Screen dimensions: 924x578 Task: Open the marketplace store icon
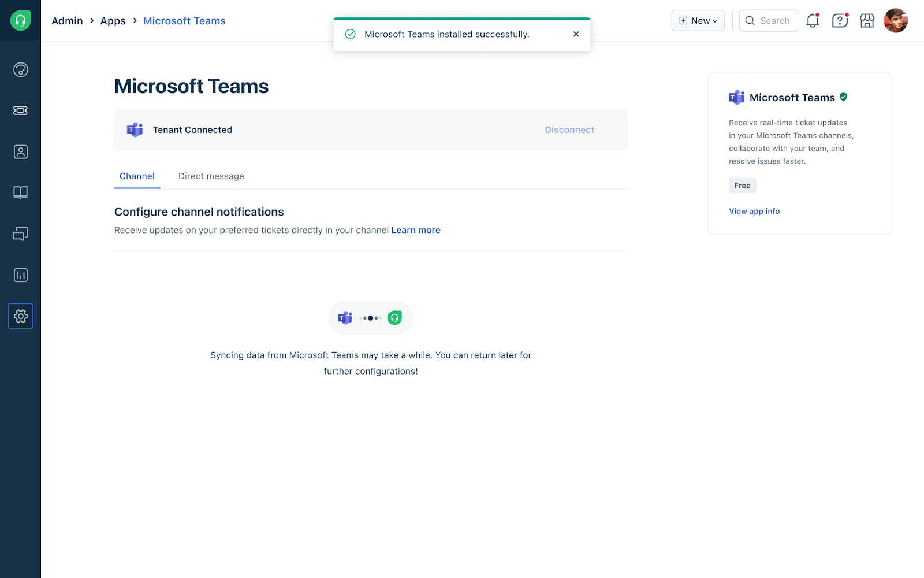(x=867, y=21)
